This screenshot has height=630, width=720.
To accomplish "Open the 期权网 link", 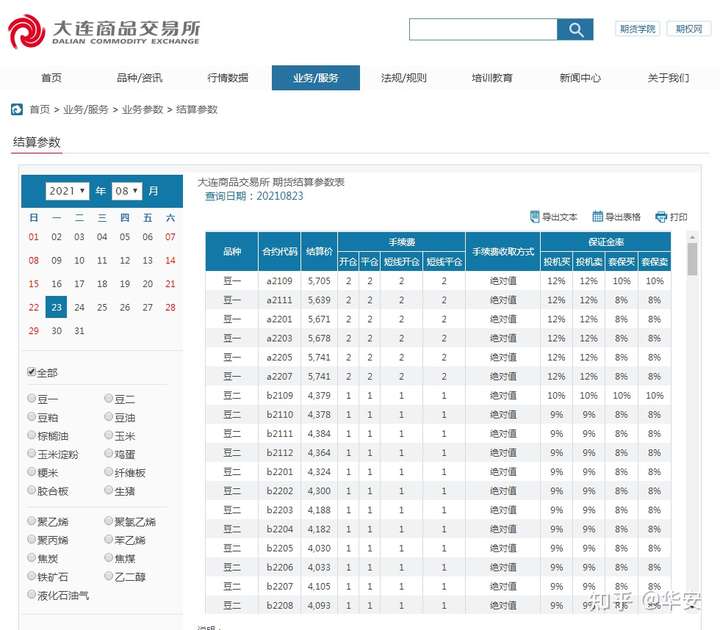I will [x=689, y=29].
